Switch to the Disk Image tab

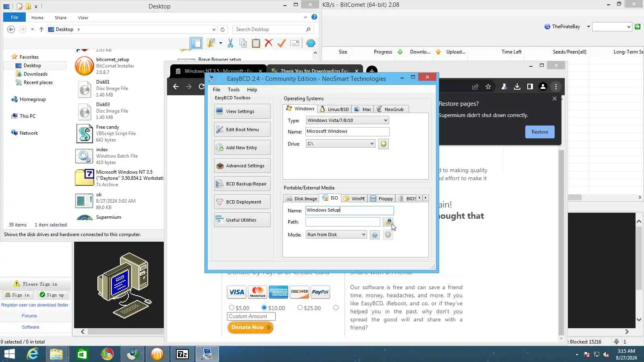301,199
